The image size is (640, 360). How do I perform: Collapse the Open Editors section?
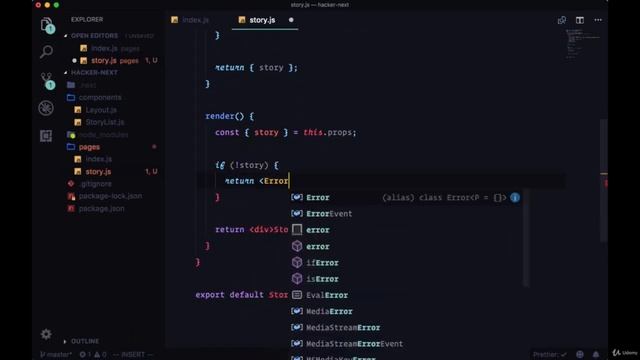tap(94, 36)
